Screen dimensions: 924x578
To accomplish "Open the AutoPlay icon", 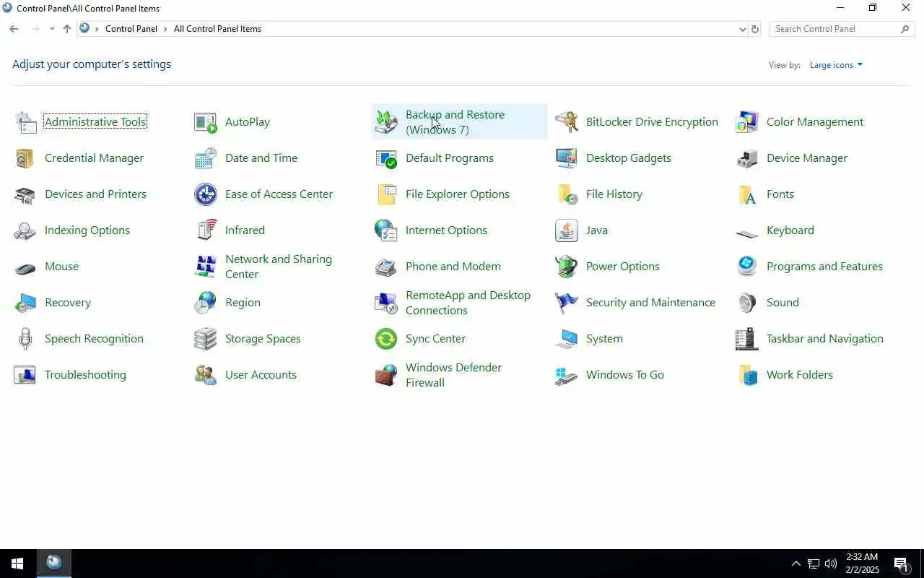I will (x=206, y=122).
